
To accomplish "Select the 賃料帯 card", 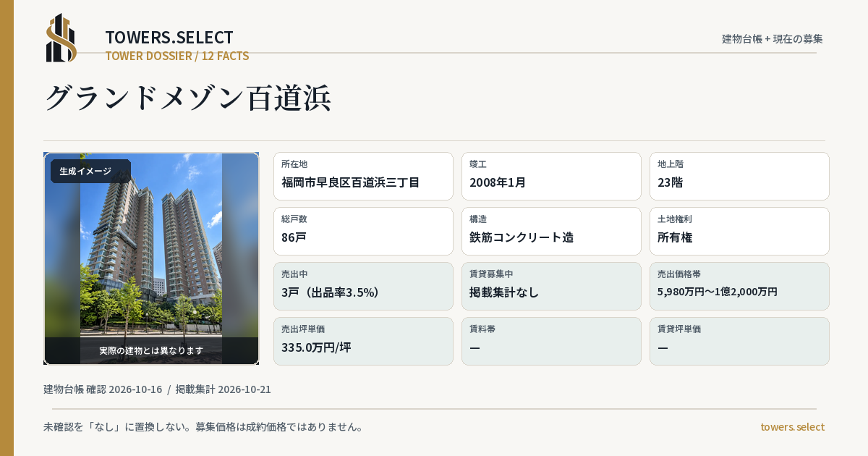I will tap(551, 341).
